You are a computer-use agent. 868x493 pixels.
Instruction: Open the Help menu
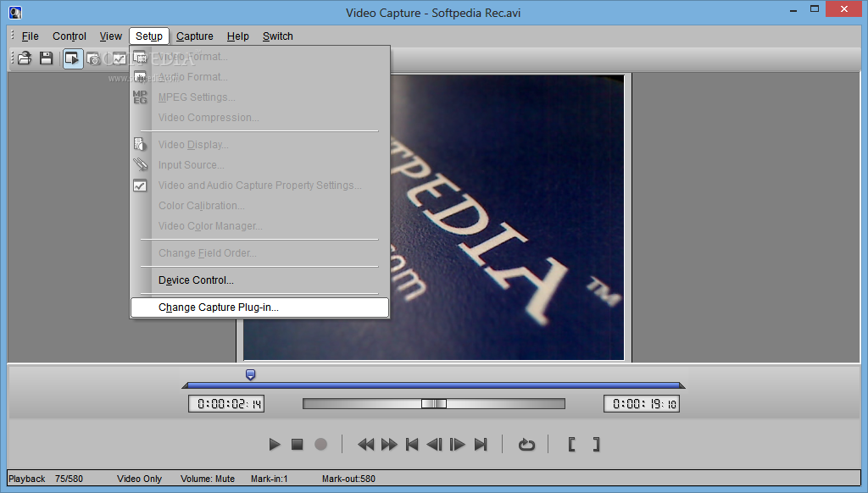(x=238, y=36)
